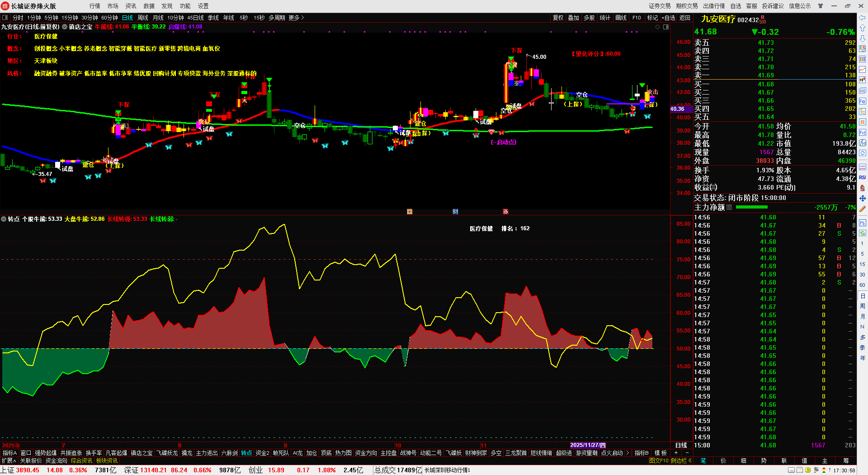
Task: Click the red S icon in sidebar
Action: (x=863, y=188)
